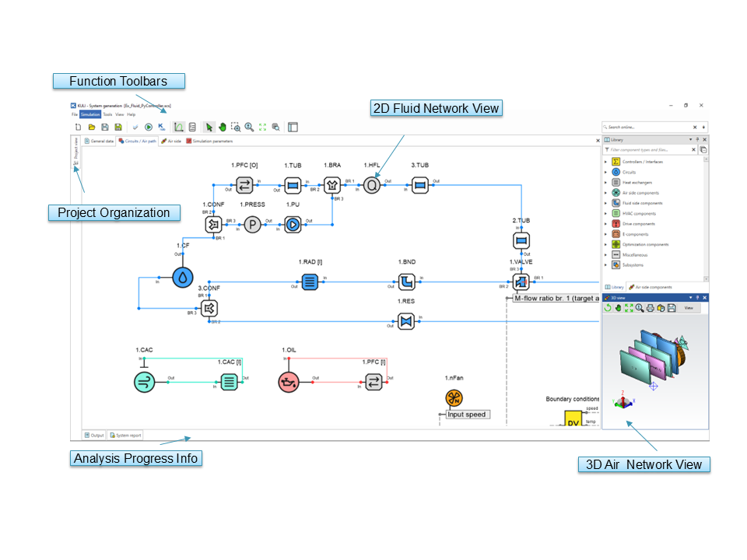Open the Tools menu

pyautogui.click(x=107, y=114)
